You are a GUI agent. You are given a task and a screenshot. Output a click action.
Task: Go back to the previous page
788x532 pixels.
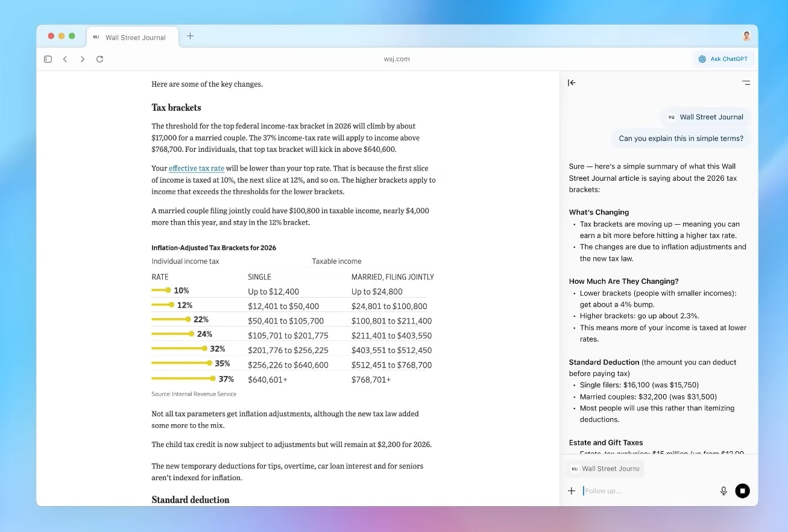(65, 59)
